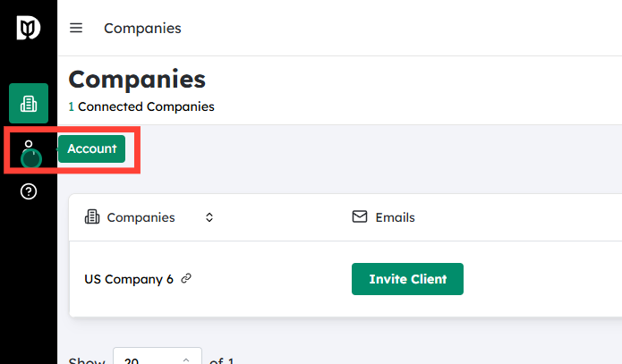This screenshot has width=622, height=364.
Task: Expand the page-size chevron arrow
Action: (x=186, y=360)
